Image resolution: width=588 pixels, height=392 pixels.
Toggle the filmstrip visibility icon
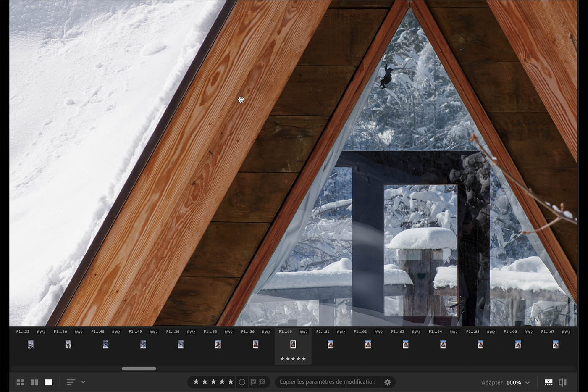click(x=549, y=382)
